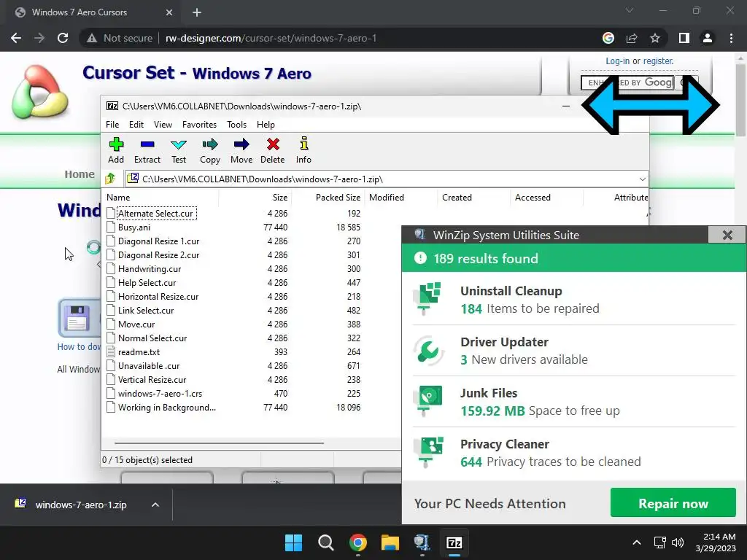Click the Uninstall Cleanup icon

coord(427,298)
